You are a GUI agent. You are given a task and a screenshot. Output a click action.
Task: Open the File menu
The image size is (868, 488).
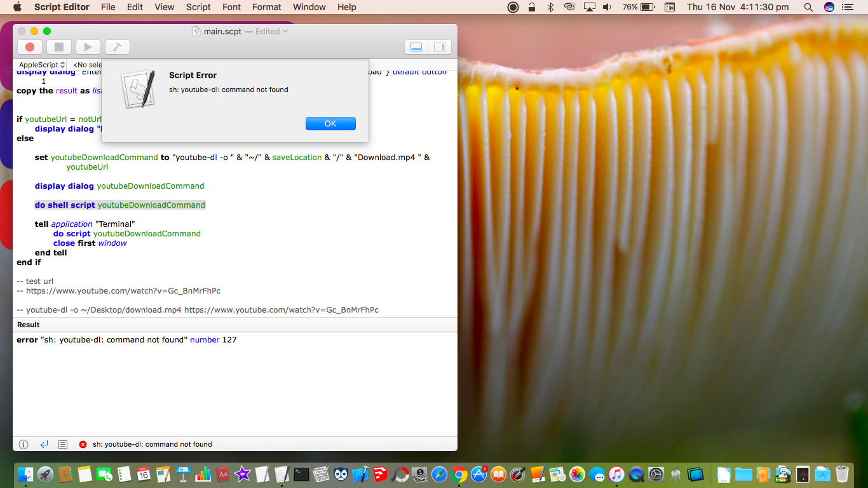tap(108, 7)
